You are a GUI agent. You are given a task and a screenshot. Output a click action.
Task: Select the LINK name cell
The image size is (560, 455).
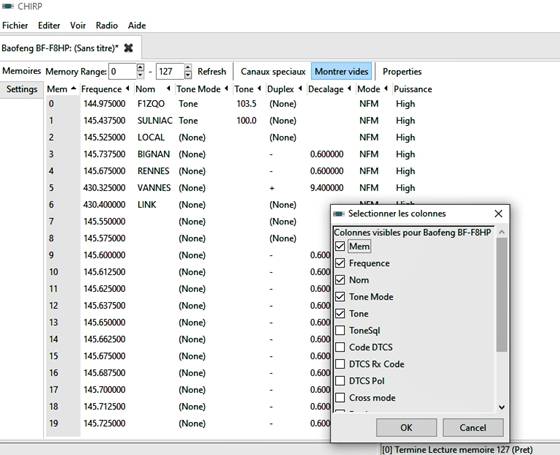[147, 204]
